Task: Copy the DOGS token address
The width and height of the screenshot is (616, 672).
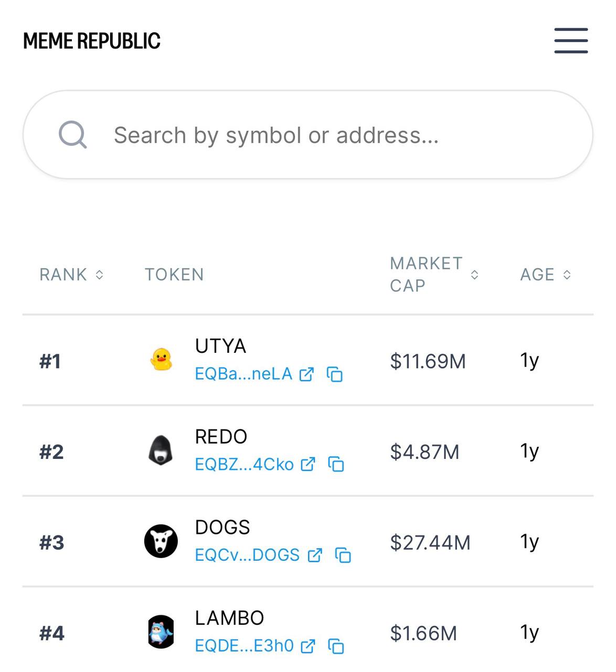Action: point(343,555)
